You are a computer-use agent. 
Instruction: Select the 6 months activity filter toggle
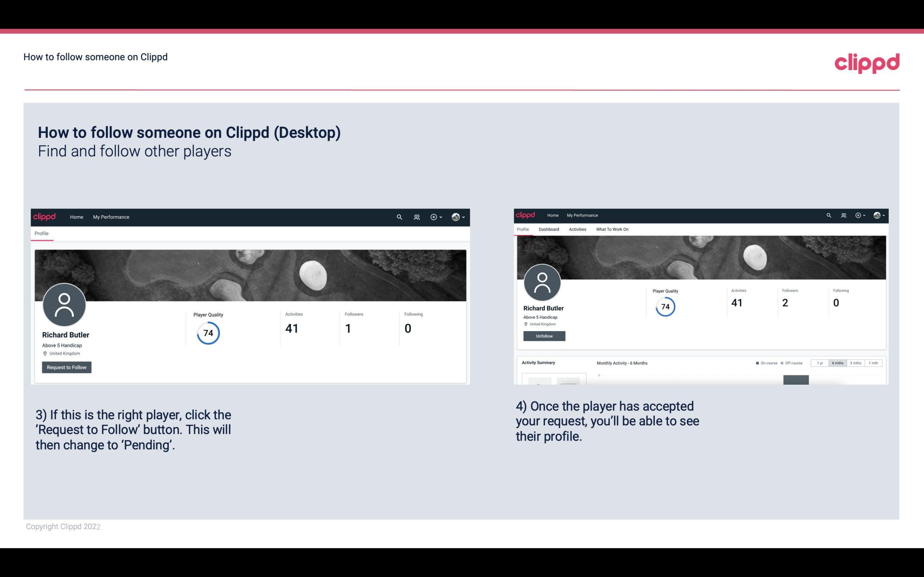[837, 363]
